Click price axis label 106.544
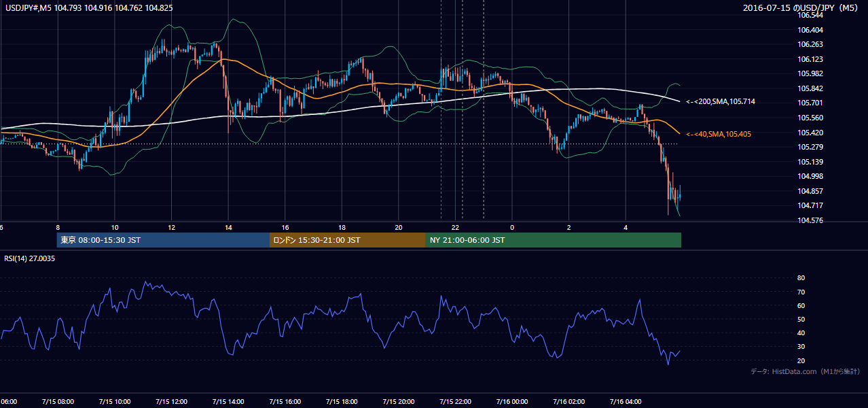Screen dimensions: 868x408 pos(810,15)
